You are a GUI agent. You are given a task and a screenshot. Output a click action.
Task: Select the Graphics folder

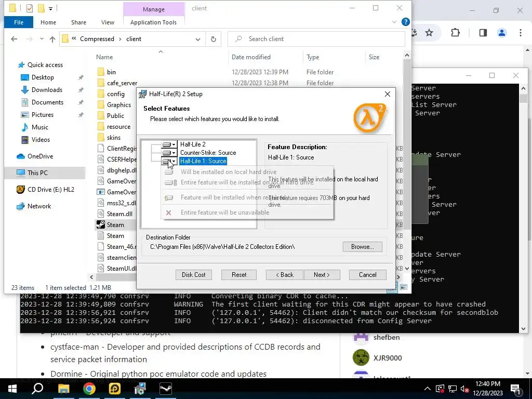(x=119, y=105)
